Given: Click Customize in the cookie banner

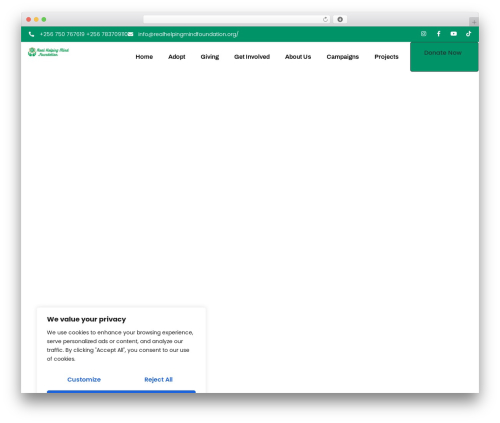Looking at the screenshot, I should 84,379.
